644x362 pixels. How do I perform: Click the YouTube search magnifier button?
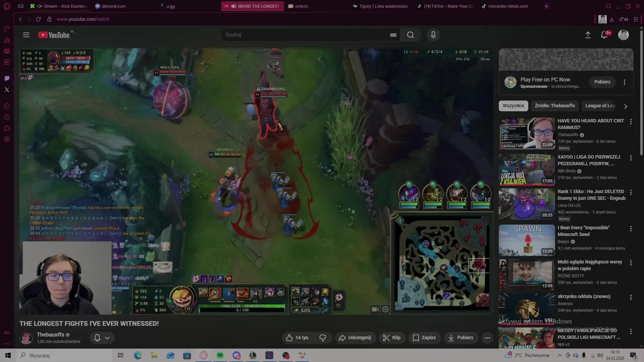pos(411,35)
